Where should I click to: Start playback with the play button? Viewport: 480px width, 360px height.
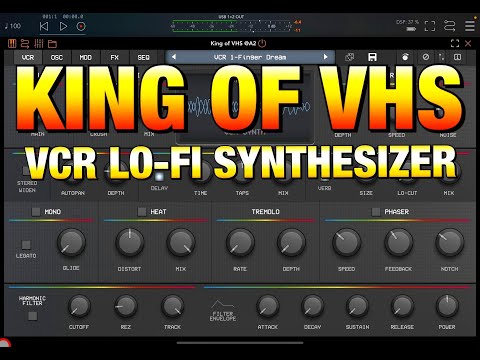63,26
